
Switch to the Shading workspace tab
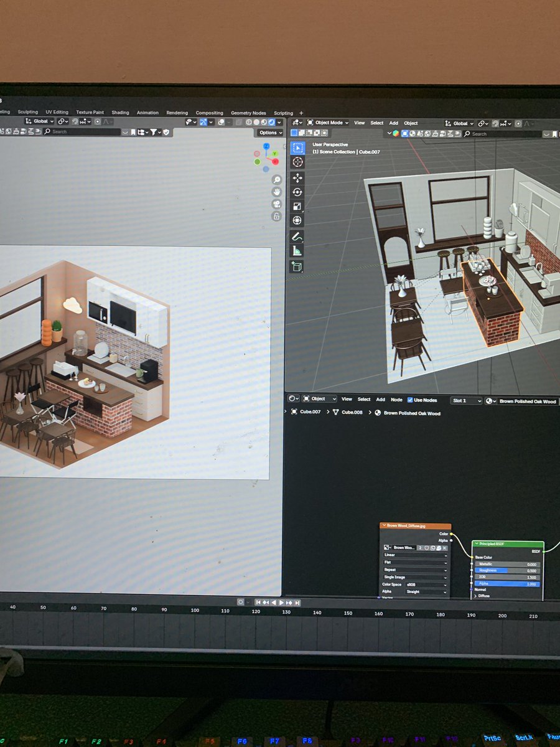[x=120, y=113]
